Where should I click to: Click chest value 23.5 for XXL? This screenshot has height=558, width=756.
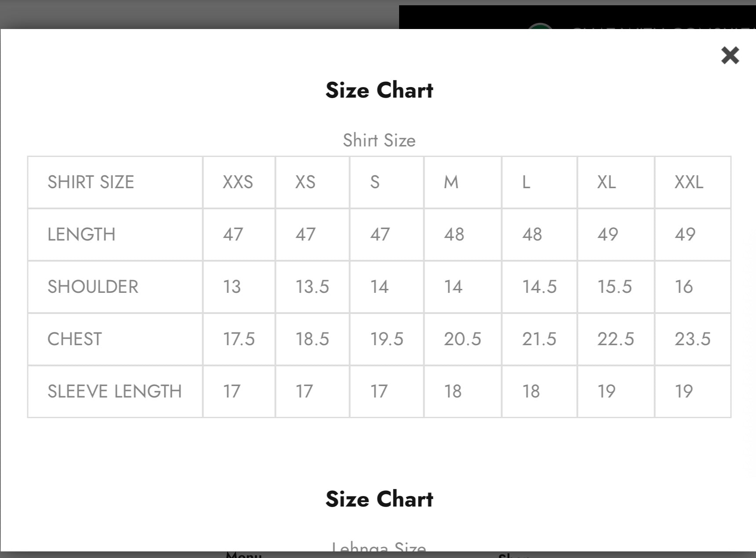[x=693, y=339]
